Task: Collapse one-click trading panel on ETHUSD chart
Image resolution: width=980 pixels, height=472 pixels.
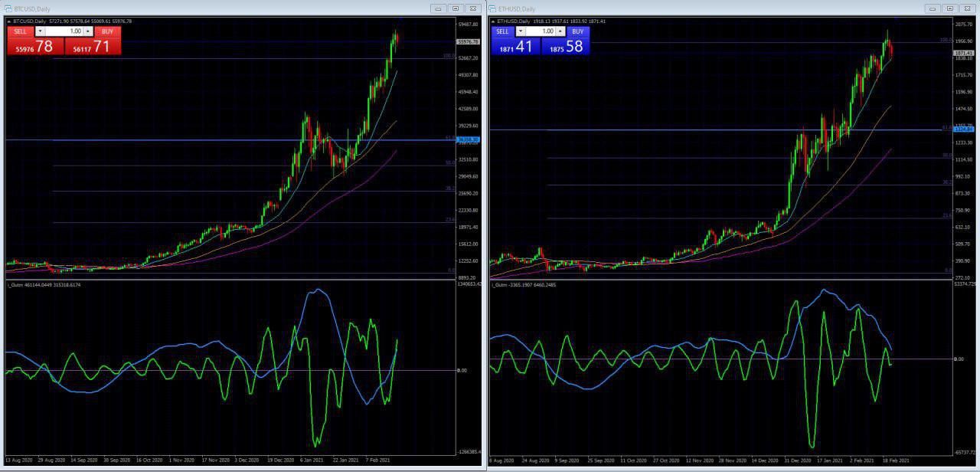Action: click(x=493, y=21)
